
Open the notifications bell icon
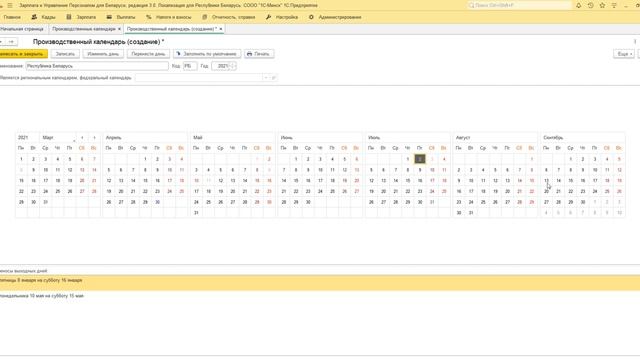578,6
